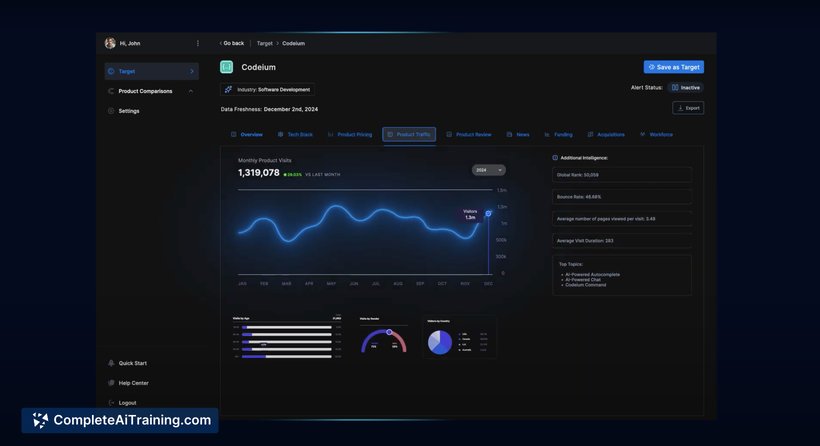Open the kebab menu beside Hi, John

pos(198,43)
